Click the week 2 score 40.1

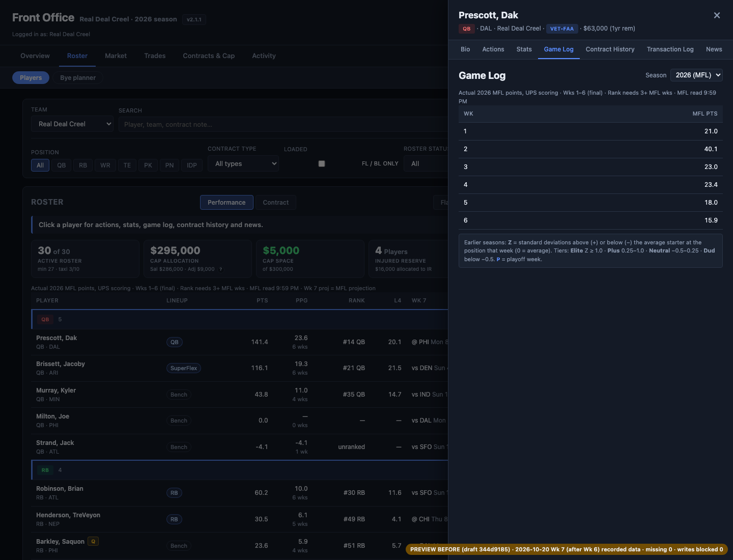[x=711, y=149]
